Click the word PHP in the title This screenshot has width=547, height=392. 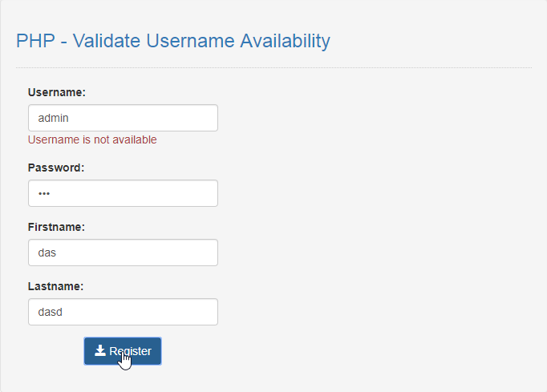pyautogui.click(x=35, y=41)
